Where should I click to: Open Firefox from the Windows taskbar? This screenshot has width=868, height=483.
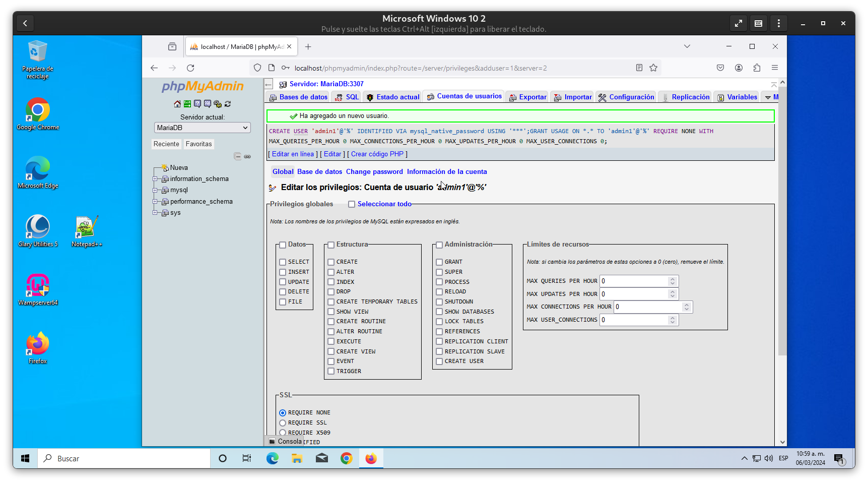click(x=371, y=458)
